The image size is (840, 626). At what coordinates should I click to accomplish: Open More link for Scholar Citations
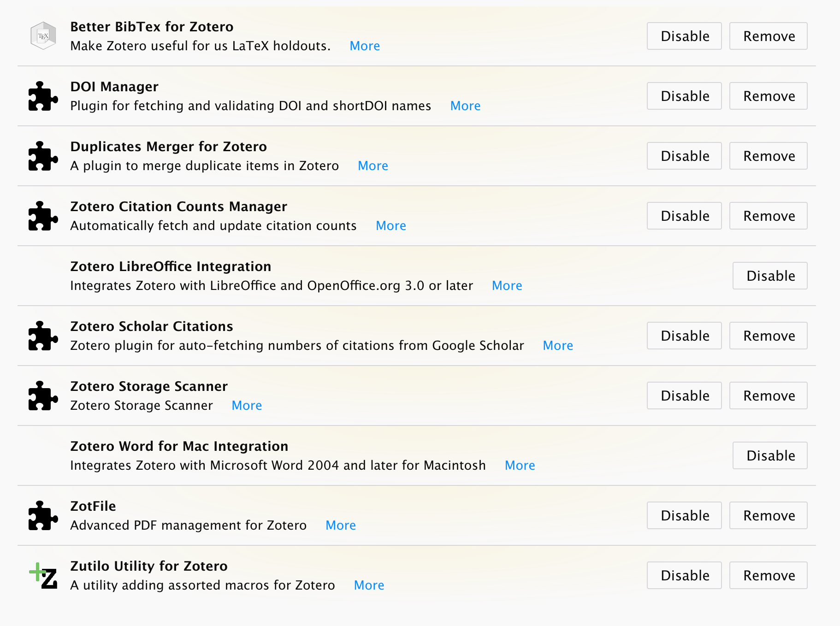click(x=558, y=345)
